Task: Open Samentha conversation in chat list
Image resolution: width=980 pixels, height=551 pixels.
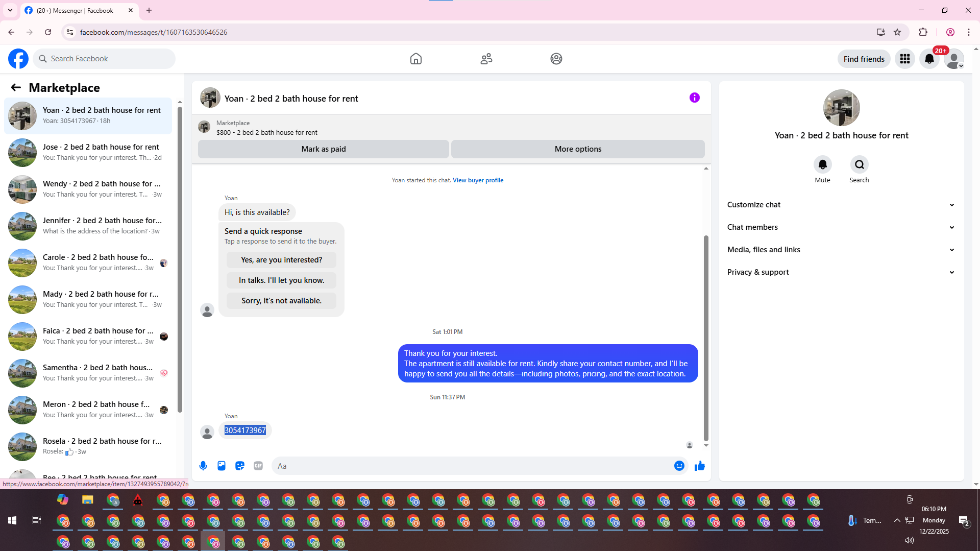Action: click(88, 373)
